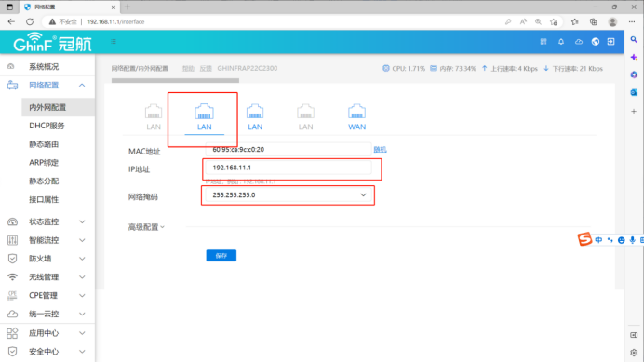Open the Microsoft 365 icon in the Edge sidebar
Viewport: 644px width, 362px height.
click(634, 74)
